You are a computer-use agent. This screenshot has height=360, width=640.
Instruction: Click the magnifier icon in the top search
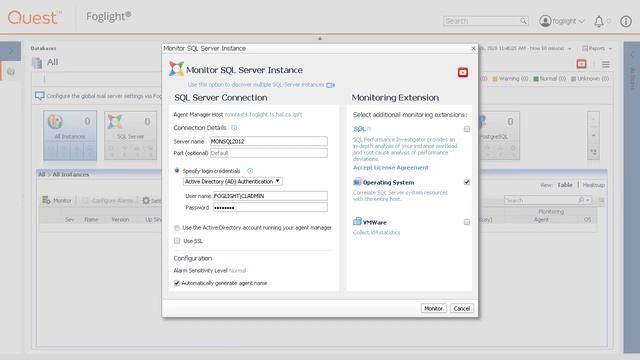coord(523,21)
